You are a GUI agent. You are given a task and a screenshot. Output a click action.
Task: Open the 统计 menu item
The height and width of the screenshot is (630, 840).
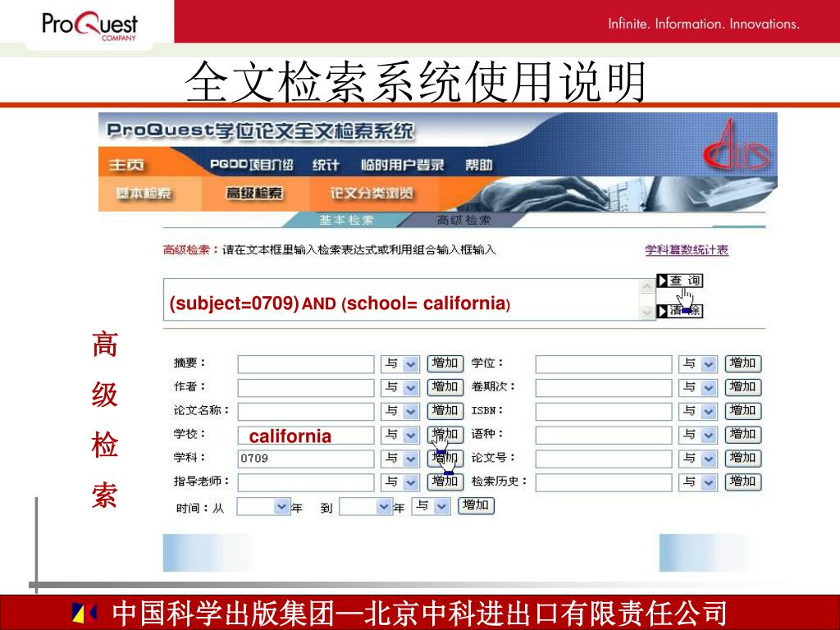326,164
